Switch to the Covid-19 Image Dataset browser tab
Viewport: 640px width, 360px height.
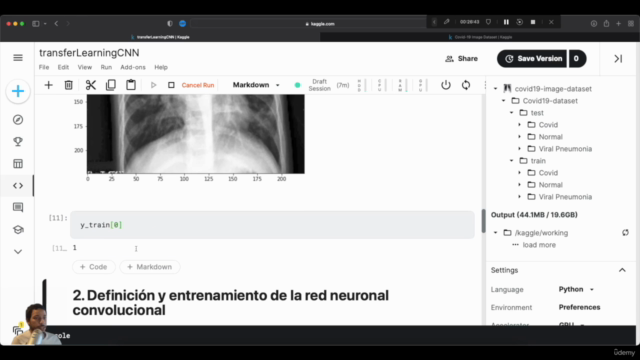[x=480, y=37]
